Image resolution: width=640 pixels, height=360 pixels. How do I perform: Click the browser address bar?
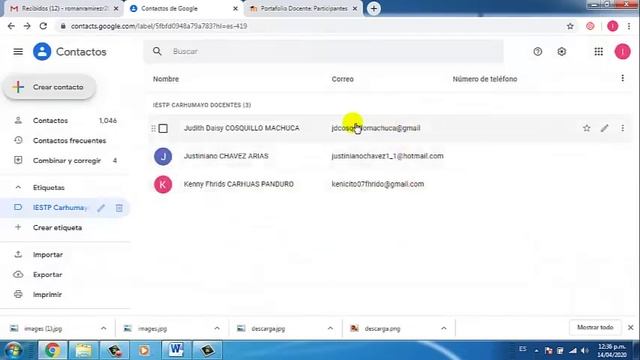point(310,26)
